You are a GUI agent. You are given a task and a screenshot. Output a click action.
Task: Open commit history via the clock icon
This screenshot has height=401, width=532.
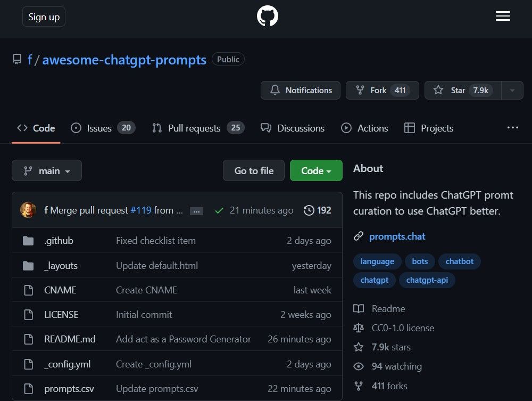click(309, 210)
